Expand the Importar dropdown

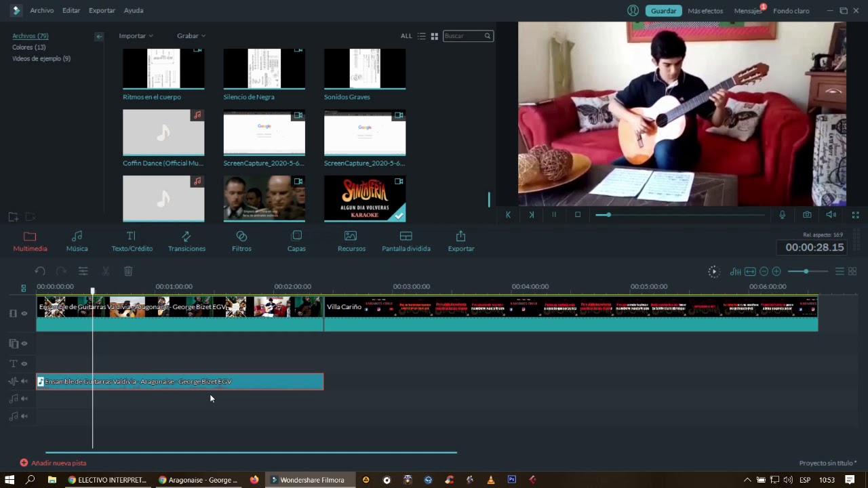point(136,35)
